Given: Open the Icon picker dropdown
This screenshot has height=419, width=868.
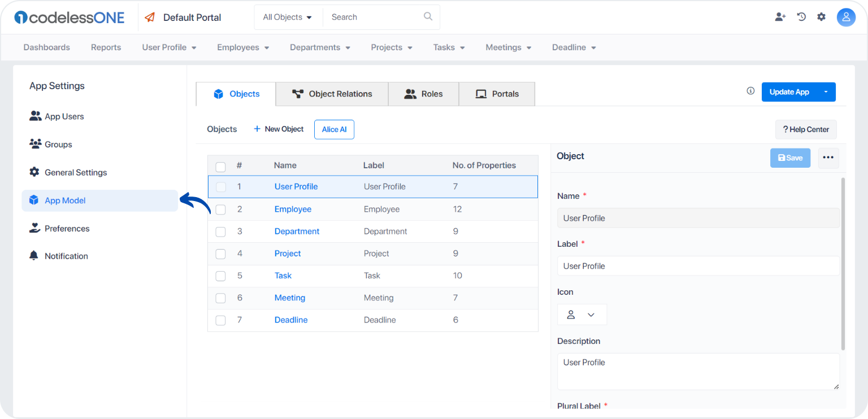Looking at the screenshot, I should [582, 315].
